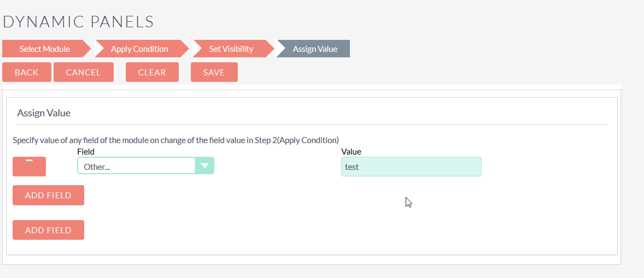Return to the Set Visibility step
This screenshot has height=278, width=644.
click(233, 49)
